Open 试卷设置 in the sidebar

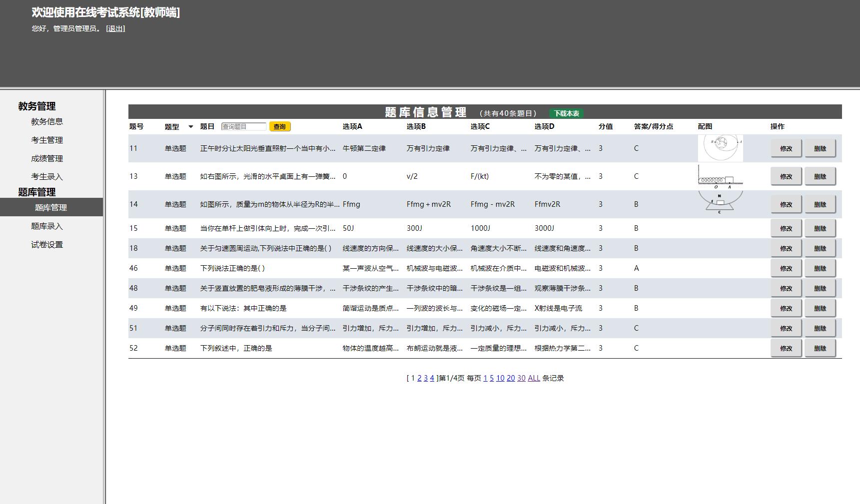46,244
